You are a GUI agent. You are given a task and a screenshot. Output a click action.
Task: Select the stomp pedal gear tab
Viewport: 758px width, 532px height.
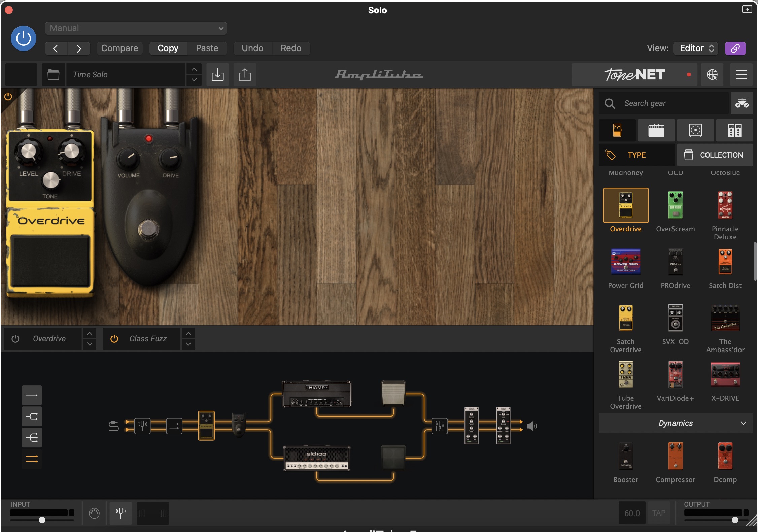tap(617, 130)
